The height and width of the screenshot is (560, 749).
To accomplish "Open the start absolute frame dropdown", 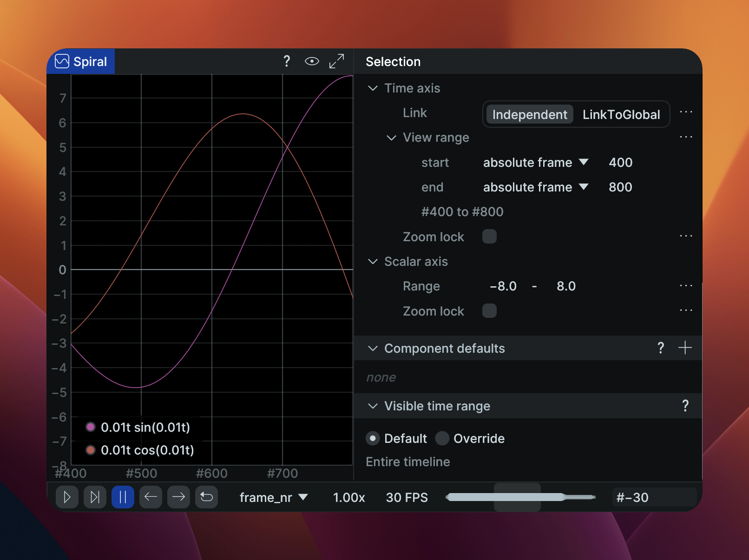I will pyautogui.click(x=535, y=163).
